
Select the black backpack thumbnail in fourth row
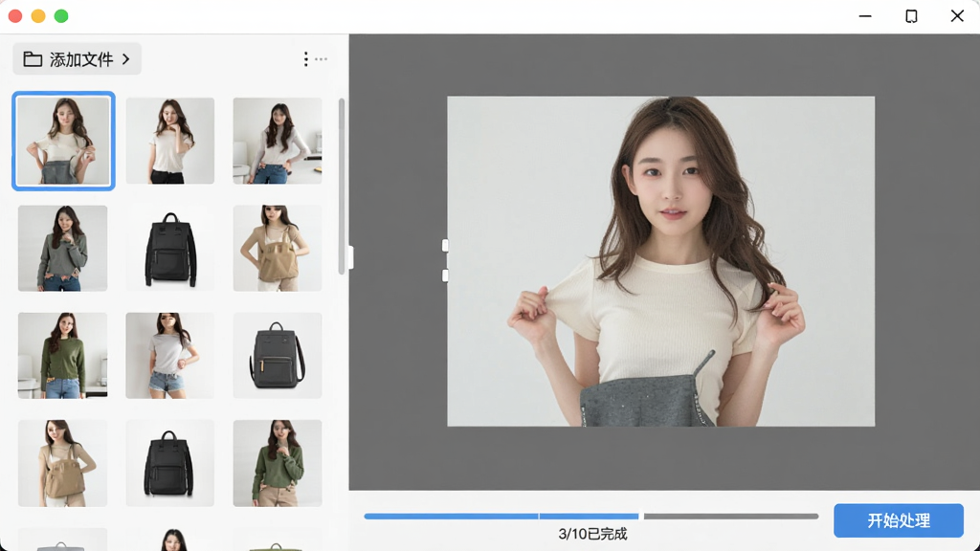click(x=170, y=463)
